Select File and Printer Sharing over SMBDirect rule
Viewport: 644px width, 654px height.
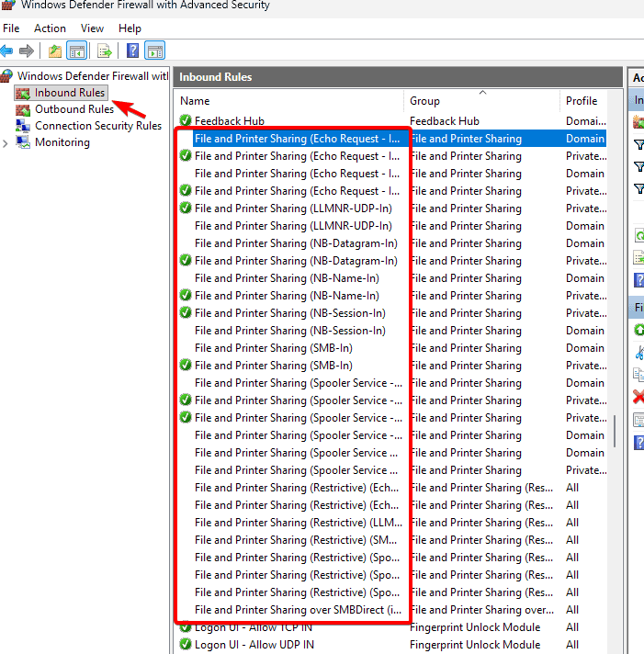pyautogui.click(x=297, y=610)
